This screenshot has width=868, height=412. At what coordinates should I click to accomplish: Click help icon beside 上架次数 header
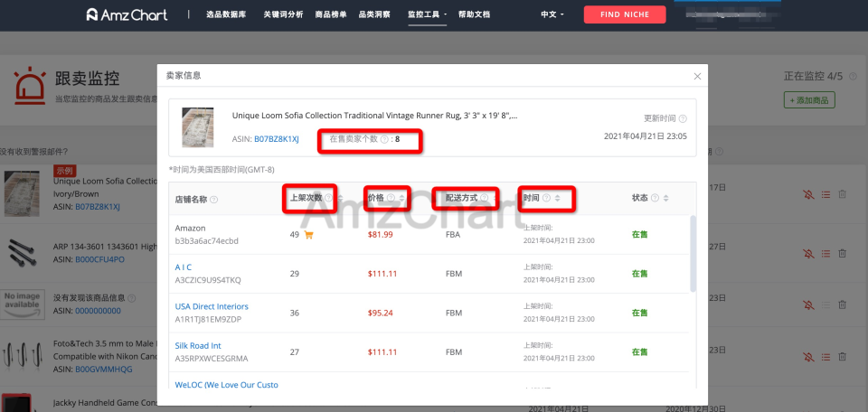point(328,198)
